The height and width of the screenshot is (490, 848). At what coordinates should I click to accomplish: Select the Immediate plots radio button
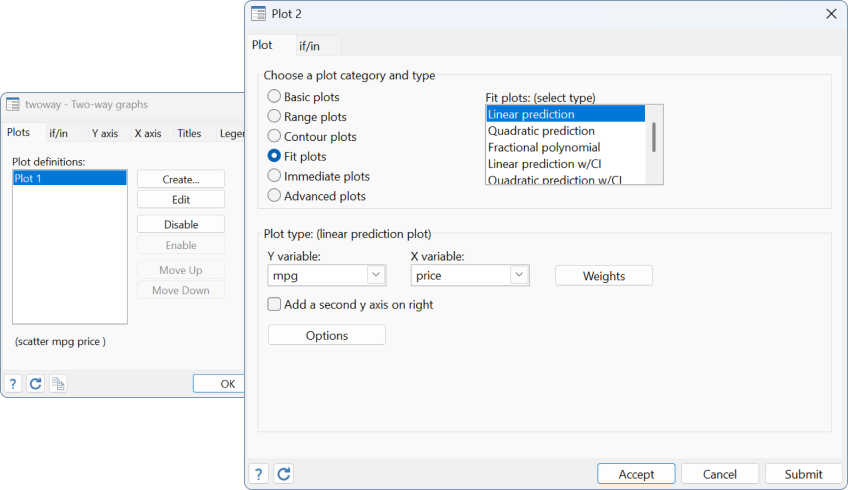click(275, 176)
